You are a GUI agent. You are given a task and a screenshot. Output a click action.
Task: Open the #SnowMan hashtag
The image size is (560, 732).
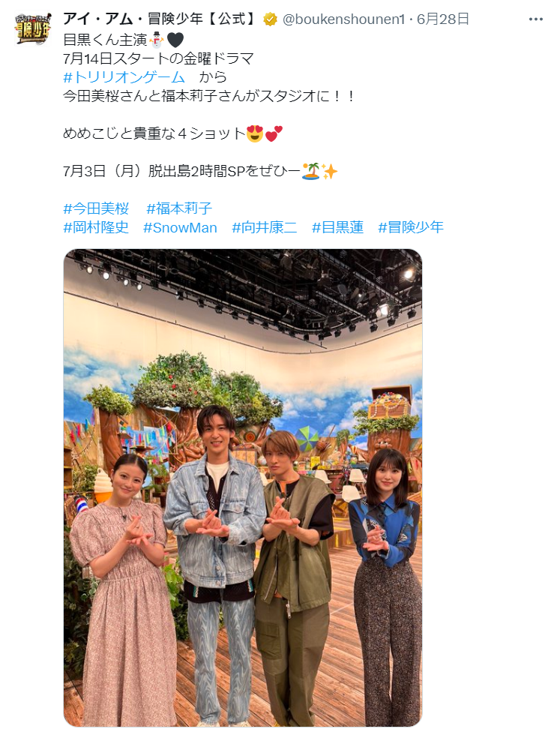180,227
